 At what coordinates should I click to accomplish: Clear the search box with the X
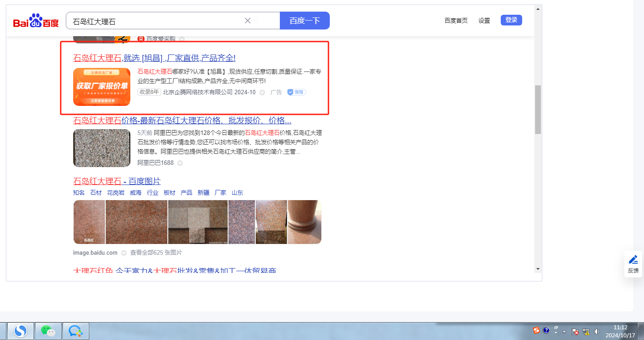click(248, 21)
